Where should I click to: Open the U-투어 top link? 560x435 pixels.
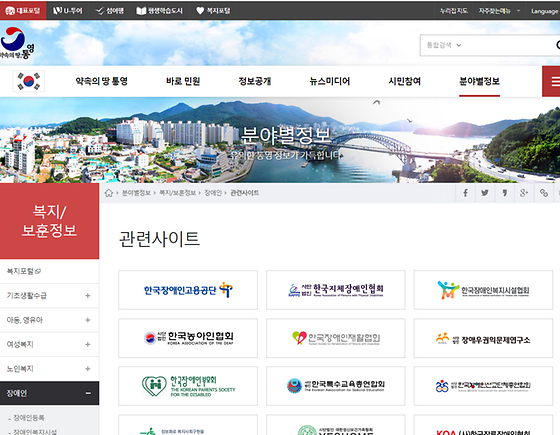(x=68, y=11)
